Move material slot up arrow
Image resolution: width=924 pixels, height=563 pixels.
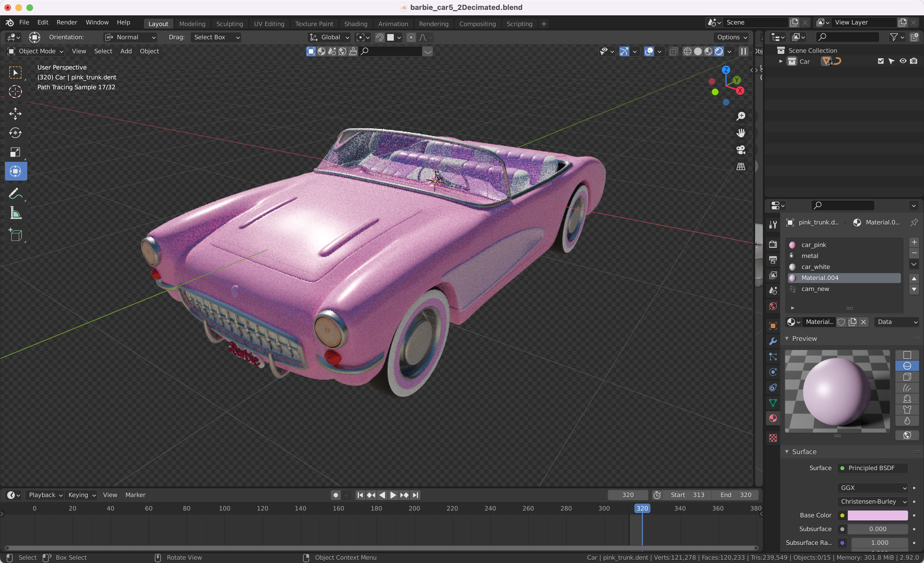914,278
